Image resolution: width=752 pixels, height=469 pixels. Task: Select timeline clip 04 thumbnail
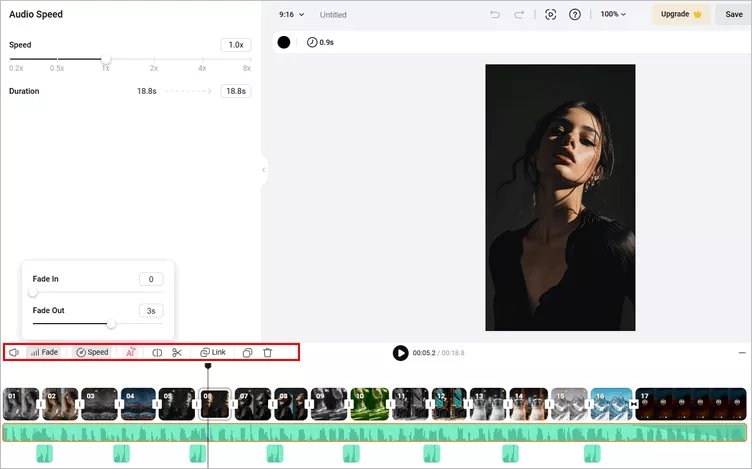pyautogui.click(x=138, y=404)
